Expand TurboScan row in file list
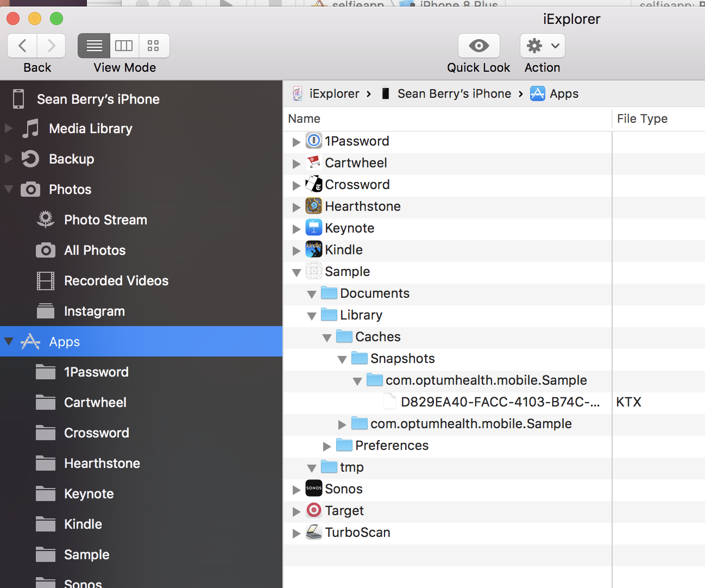This screenshot has width=705, height=588. tap(297, 533)
